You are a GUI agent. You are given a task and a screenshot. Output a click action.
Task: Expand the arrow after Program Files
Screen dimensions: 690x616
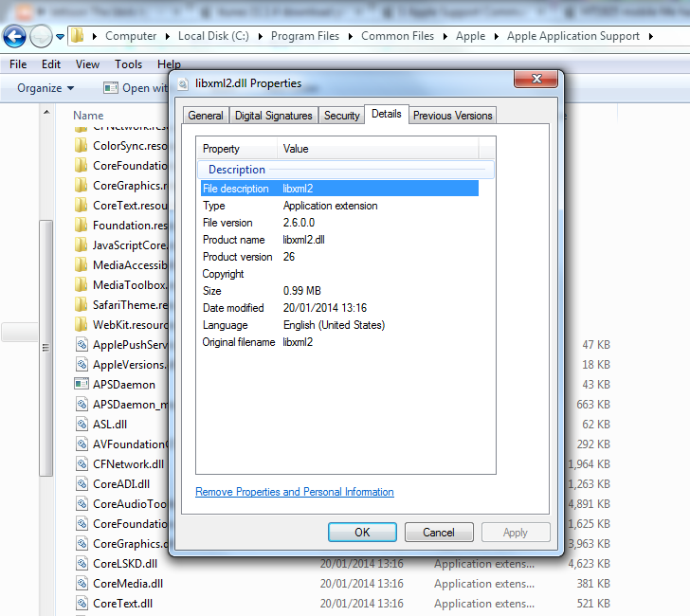click(351, 37)
